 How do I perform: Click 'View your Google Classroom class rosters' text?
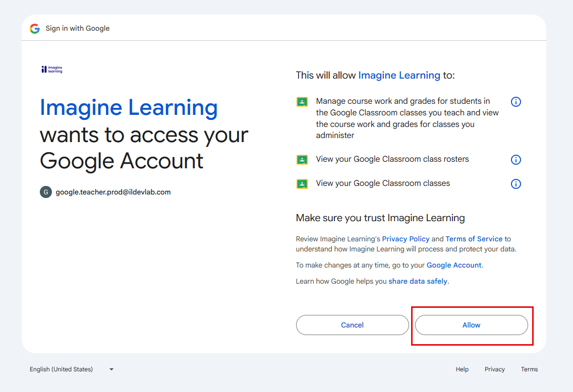[392, 159]
